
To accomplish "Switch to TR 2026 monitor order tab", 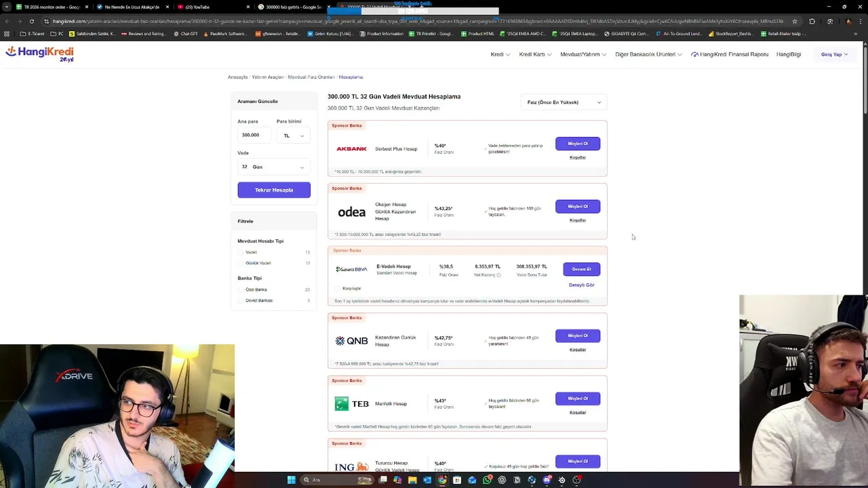I will [x=52, y=7].
